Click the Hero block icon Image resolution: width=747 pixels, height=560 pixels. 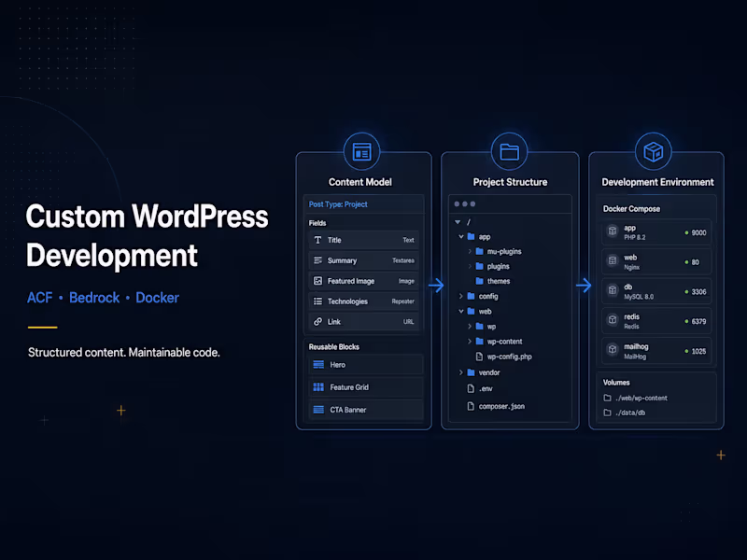coord(318,365)
